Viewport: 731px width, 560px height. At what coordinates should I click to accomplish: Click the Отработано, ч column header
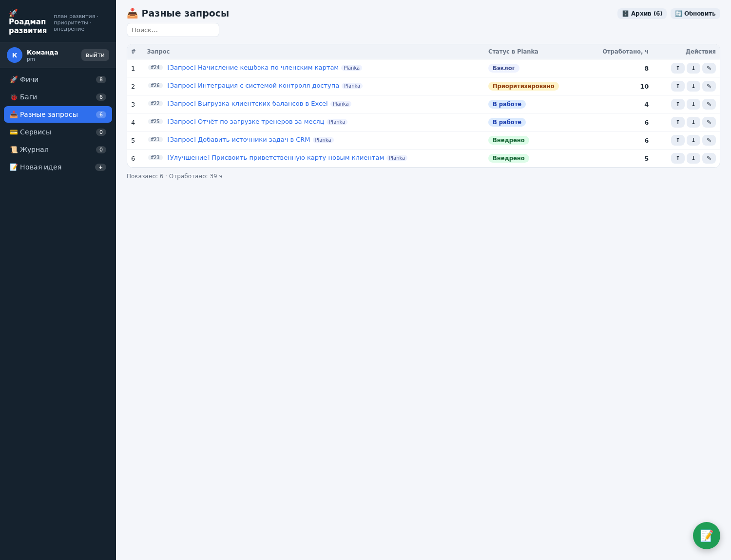point(625,52)
